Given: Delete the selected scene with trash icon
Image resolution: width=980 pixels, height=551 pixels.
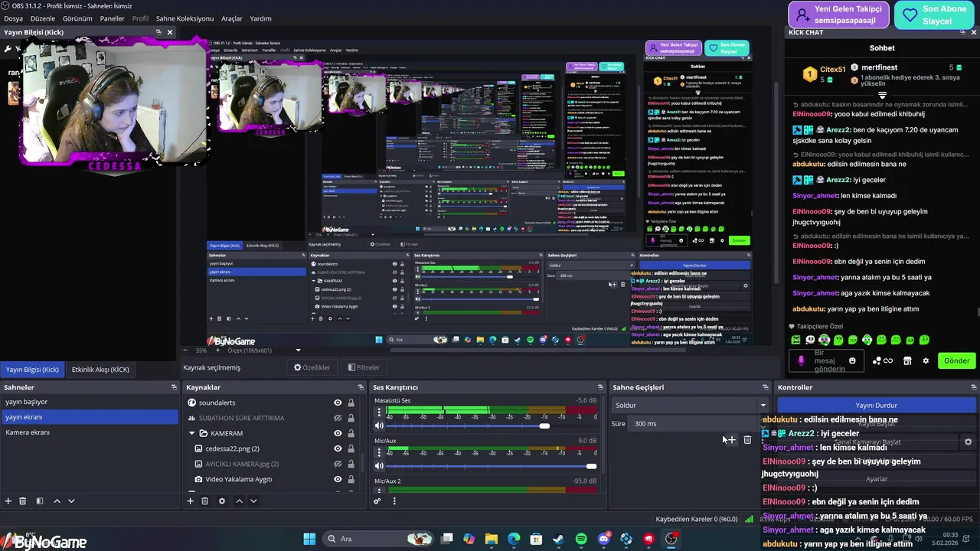Looking at the screenshot, I should pyautogui.click(x=23, y=501).
